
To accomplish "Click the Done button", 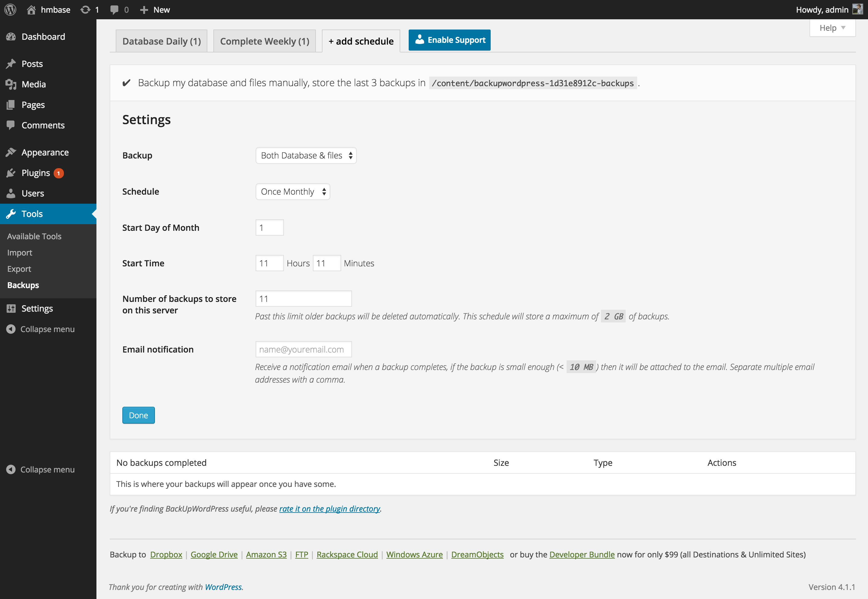I will 138,415.
